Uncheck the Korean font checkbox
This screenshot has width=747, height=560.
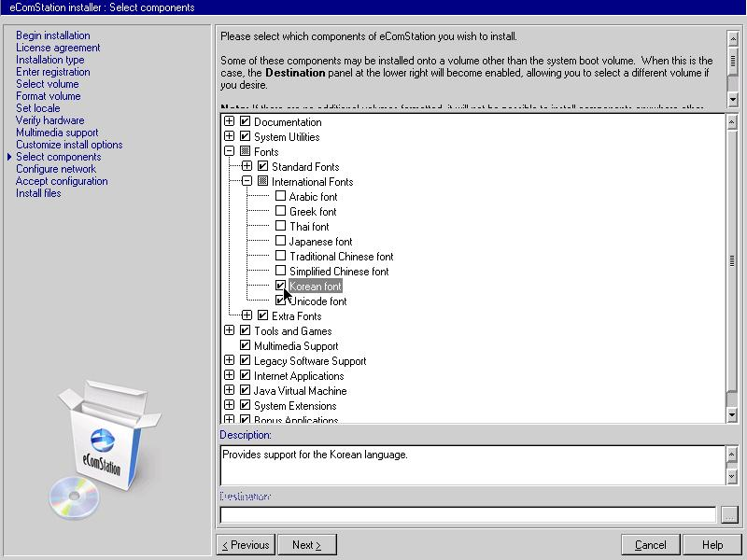coord(281,286)
